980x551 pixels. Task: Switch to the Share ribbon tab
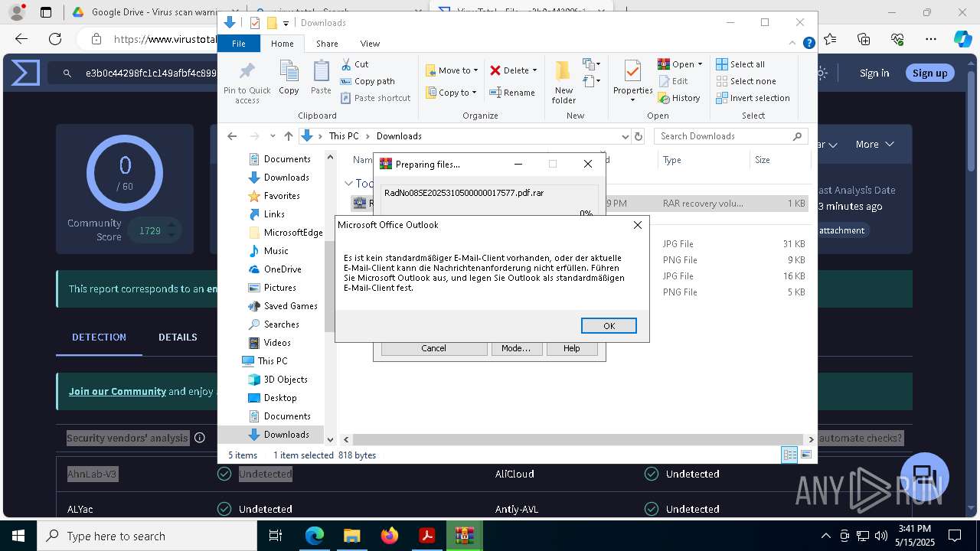(327, 44)
